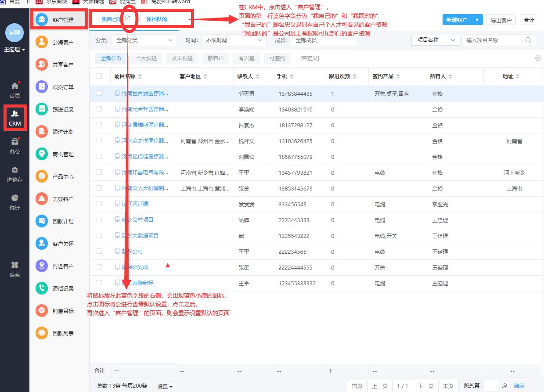Click the 跳到第 page number field
Image resolution: width=544 pixels, height=392 pixels.
click(490, 385)
